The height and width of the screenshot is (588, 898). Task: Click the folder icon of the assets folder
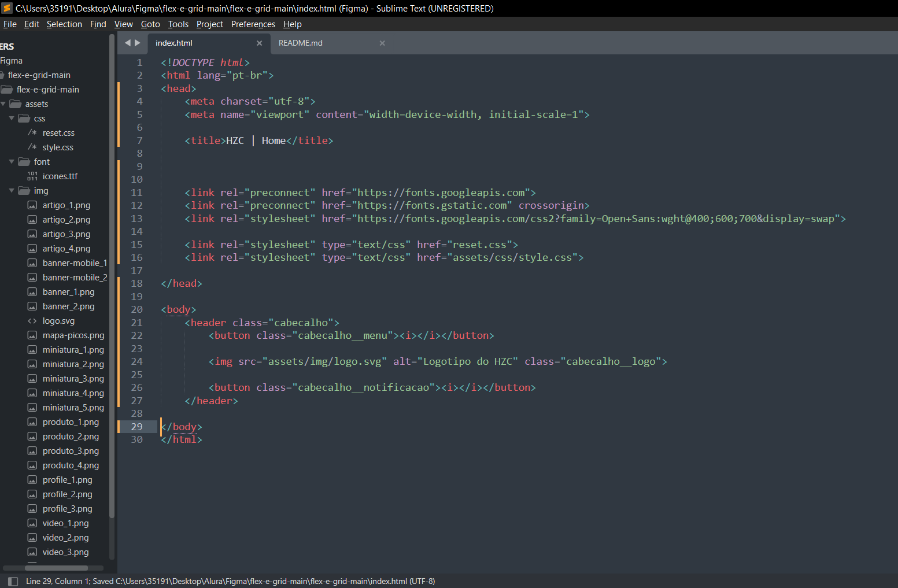16,104
